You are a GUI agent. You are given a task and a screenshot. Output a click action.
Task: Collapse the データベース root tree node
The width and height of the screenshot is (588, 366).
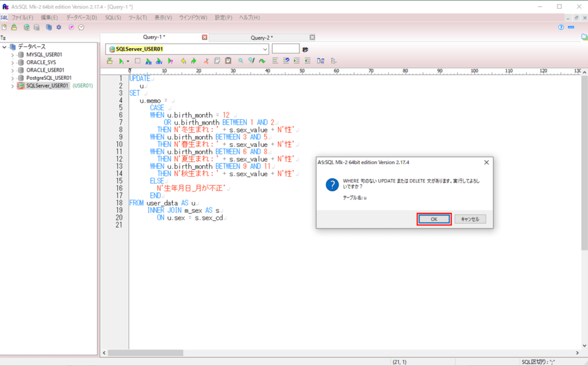4,47
